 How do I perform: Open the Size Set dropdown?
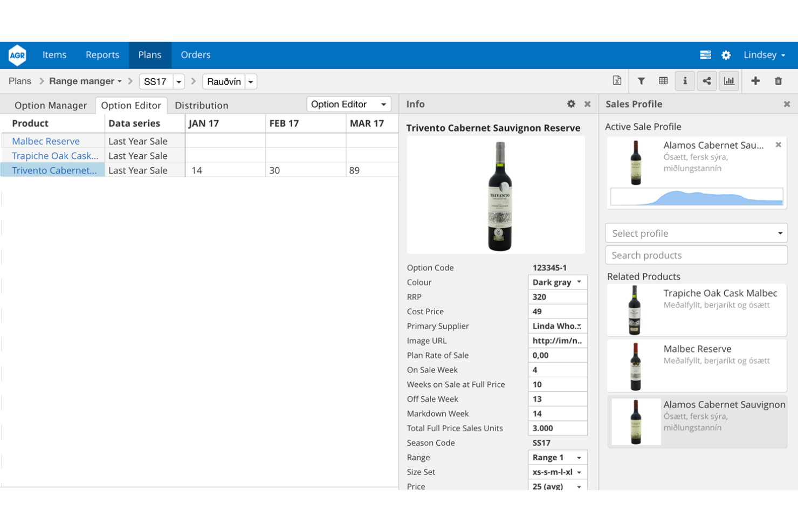click(x=557, y=472)
